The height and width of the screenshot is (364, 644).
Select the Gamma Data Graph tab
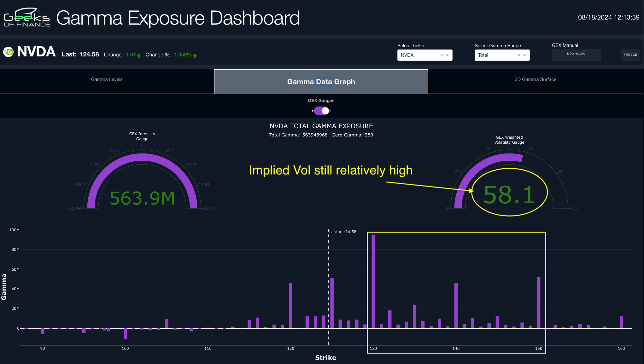click(321, 82)
